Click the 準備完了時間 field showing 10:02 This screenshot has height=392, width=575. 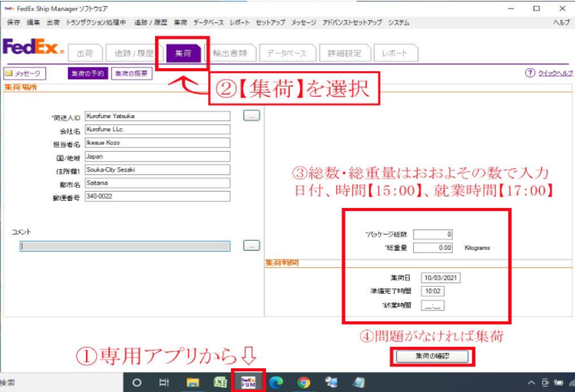click(433, 292)
